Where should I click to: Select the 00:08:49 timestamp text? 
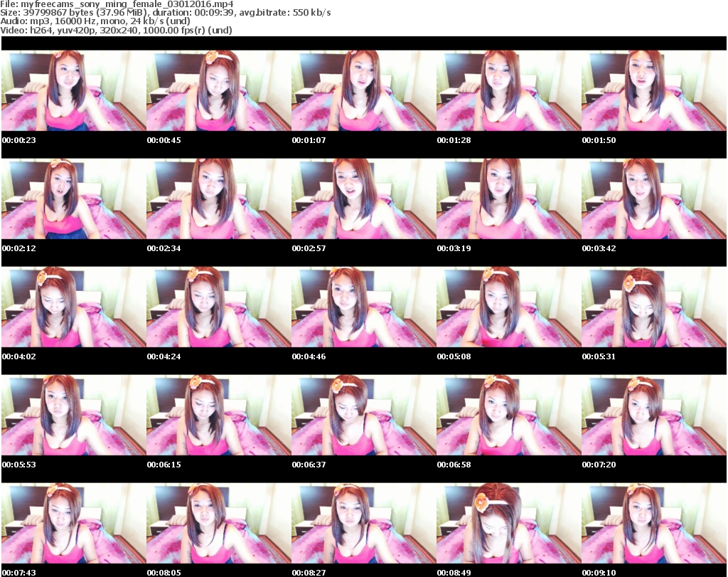[x=454, y=573]
